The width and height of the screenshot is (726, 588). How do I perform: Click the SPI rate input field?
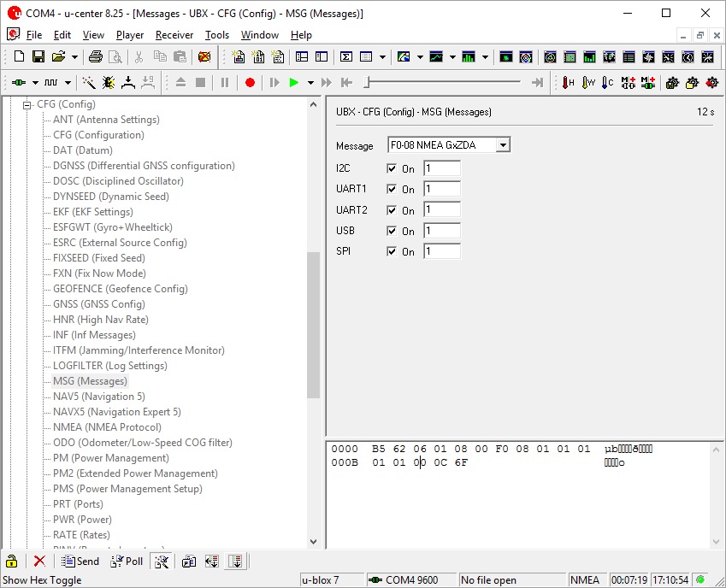click(x=442, y=250)
